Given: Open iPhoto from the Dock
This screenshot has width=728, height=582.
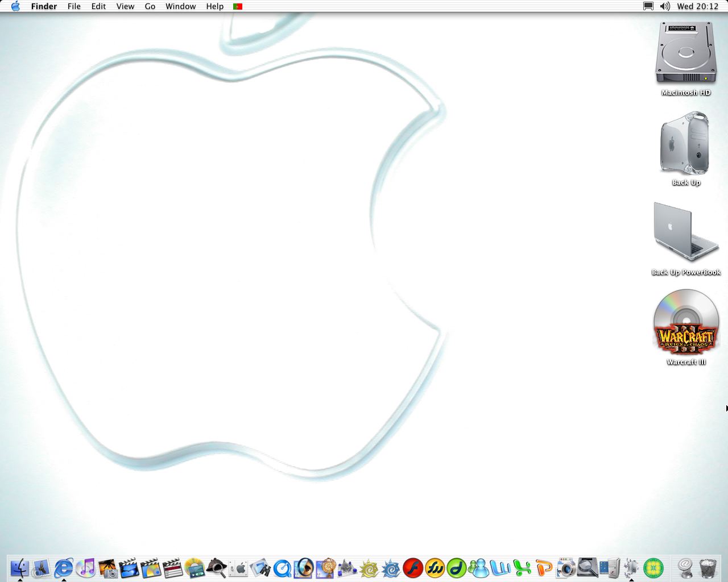Looking at the screenshot, I should point(107,568).
